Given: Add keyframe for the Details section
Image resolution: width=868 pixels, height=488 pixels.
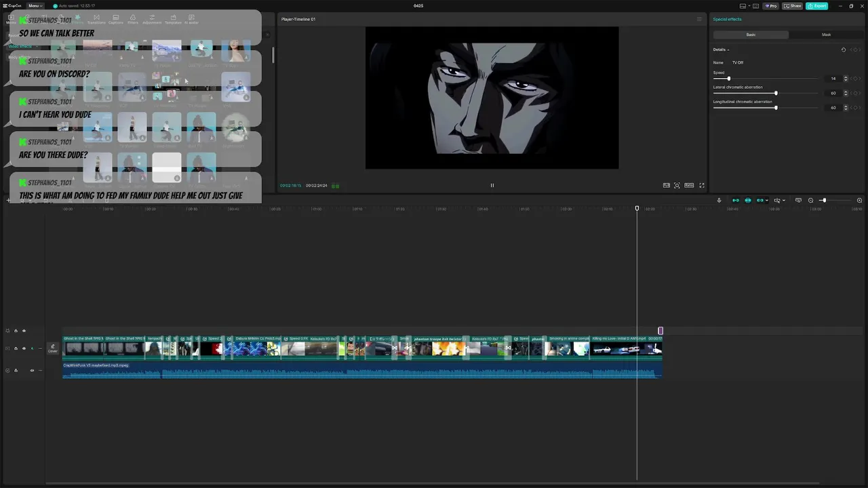Looking at the screenshot, I should coord(854,49).
